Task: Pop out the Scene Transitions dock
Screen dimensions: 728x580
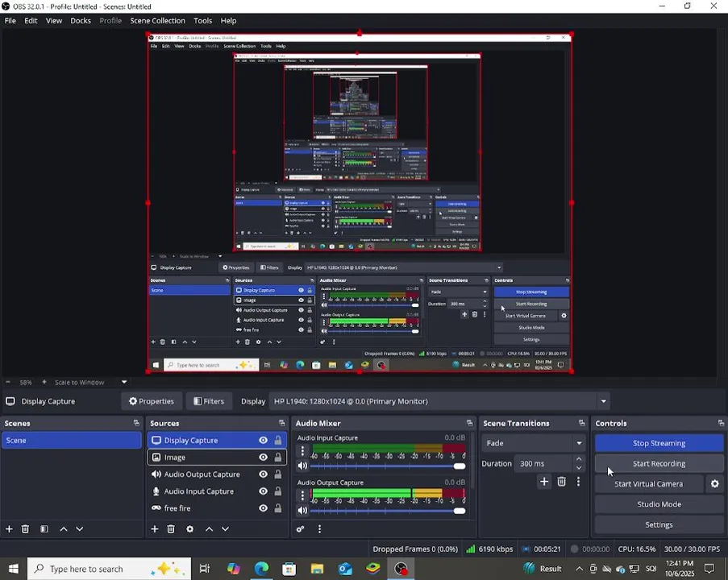Action: [582, 423]
